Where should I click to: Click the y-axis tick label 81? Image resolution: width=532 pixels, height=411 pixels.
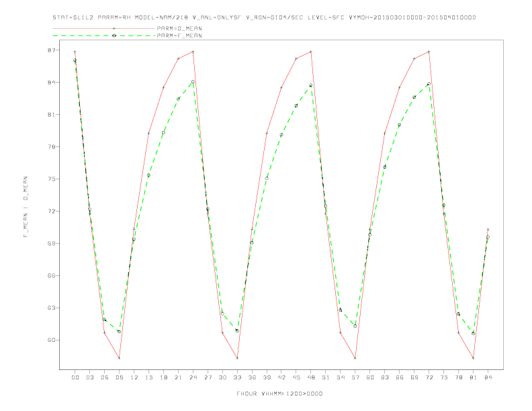(51, 115)
